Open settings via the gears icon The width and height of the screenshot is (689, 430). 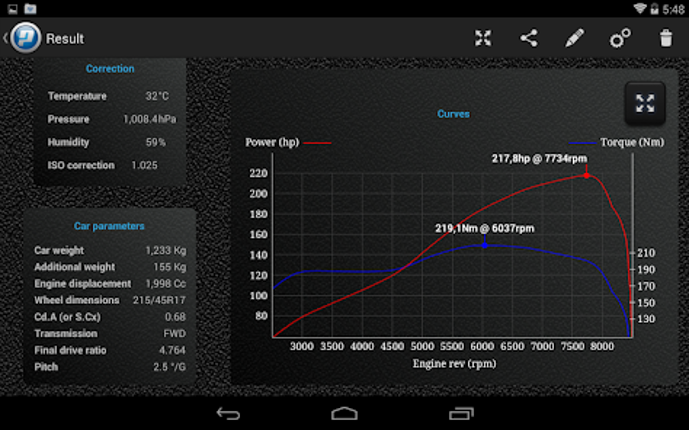tap(620, 39)
